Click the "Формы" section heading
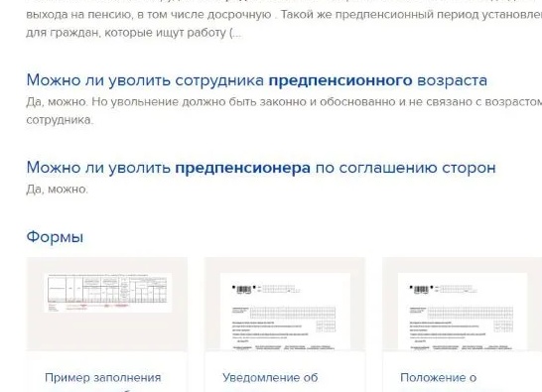 click(x=55, y=237)
